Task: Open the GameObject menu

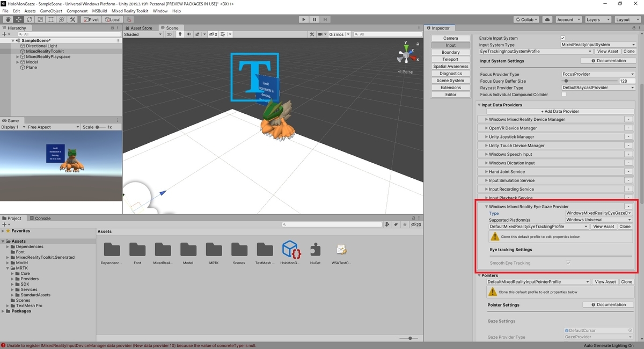Action: [51, 11]
